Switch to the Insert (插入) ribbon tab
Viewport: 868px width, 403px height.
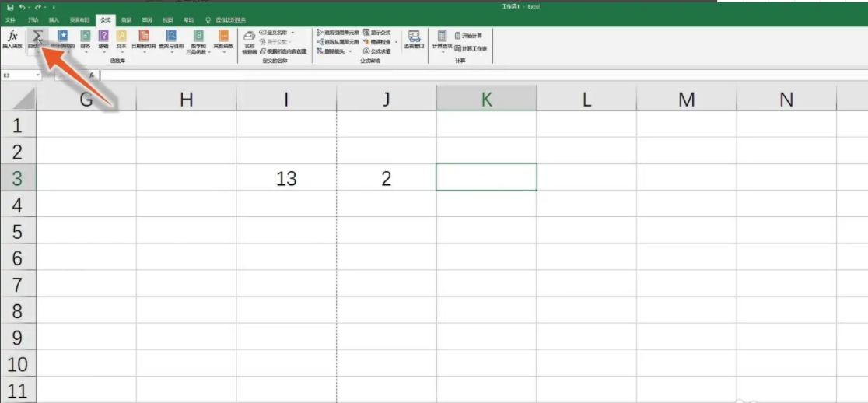(x=54, y=19)
